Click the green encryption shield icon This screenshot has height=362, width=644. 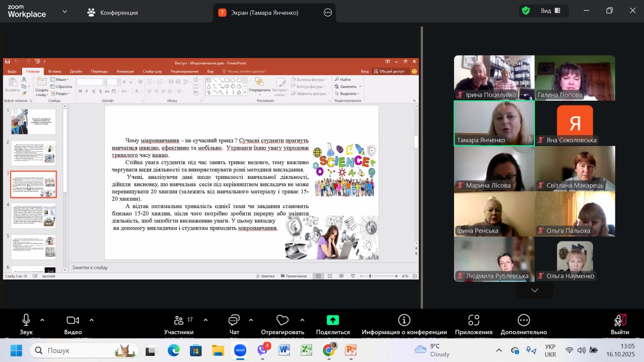[526, 11]
